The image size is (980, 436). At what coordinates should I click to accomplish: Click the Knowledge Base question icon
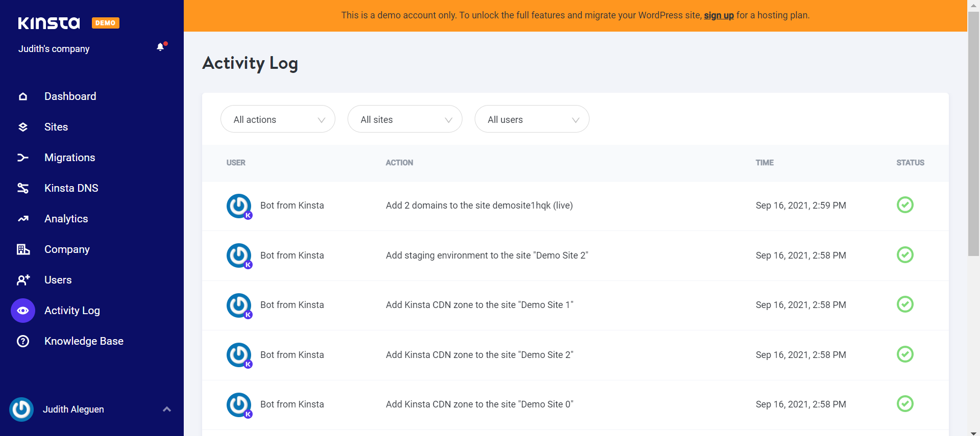[23, 341]
